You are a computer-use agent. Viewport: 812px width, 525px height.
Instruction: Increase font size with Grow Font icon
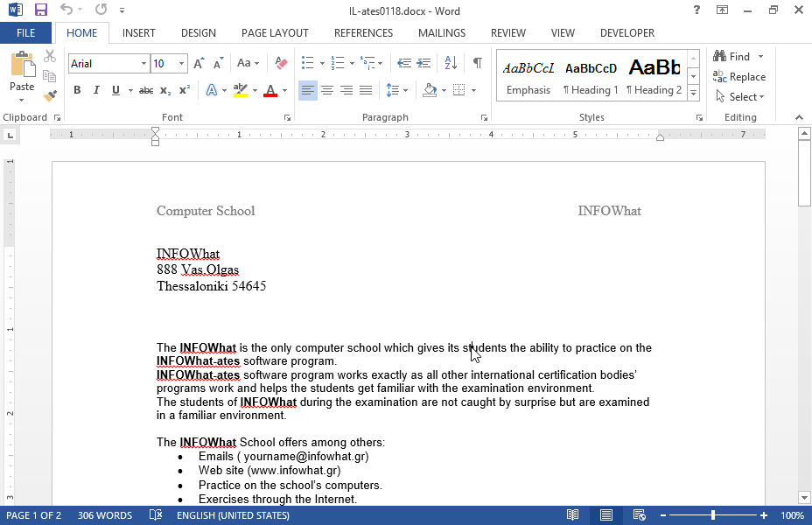pos(199,63)
